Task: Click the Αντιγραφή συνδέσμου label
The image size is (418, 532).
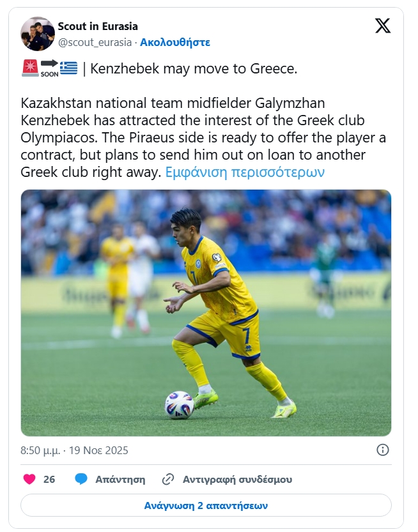Action: 237,479
